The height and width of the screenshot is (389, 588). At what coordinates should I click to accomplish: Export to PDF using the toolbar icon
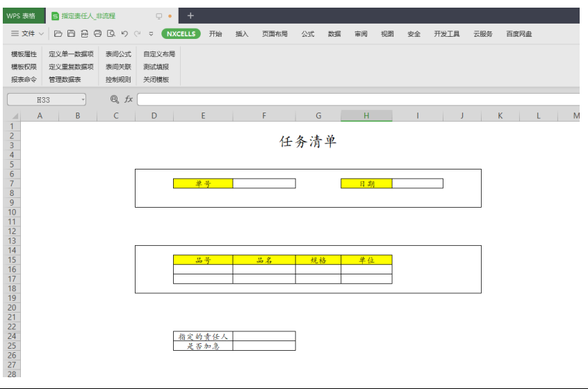click(x=84, y=33)
